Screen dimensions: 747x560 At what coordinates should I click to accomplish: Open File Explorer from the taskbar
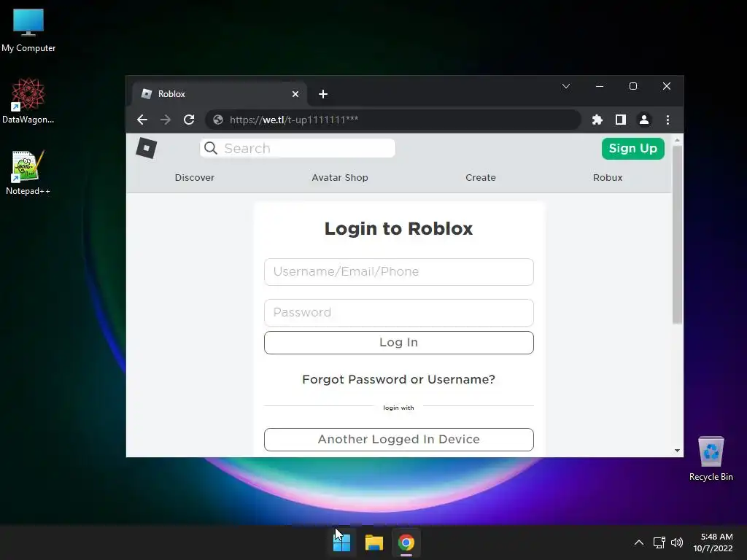click(374, 542)
